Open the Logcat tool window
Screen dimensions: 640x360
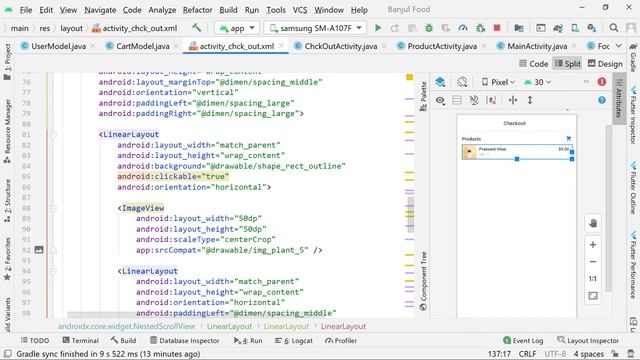pyautogui.click(x=293, y=340)
